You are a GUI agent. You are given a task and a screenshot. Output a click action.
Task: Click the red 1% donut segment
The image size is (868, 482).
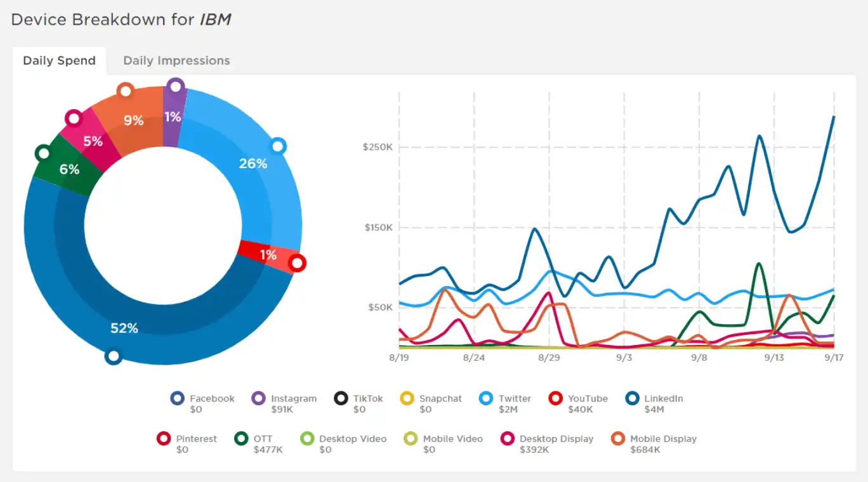click(x=270, y=255)
